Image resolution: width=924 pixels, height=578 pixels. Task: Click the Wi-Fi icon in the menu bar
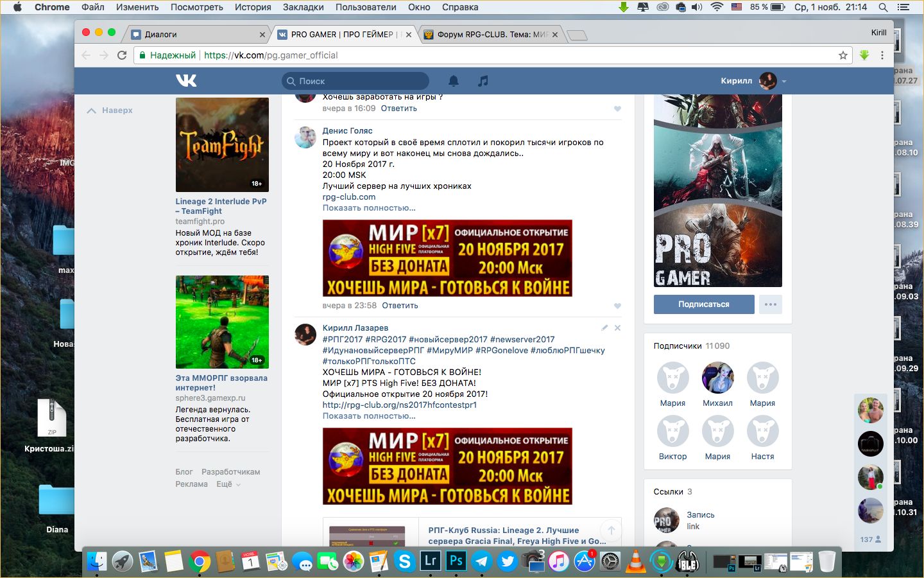click(x=717, y=7)
